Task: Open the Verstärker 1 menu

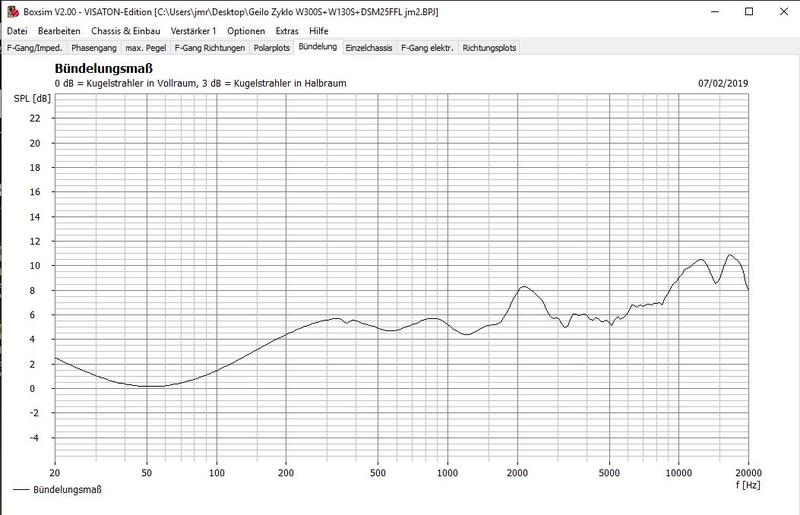Action: tap(193, 31)
